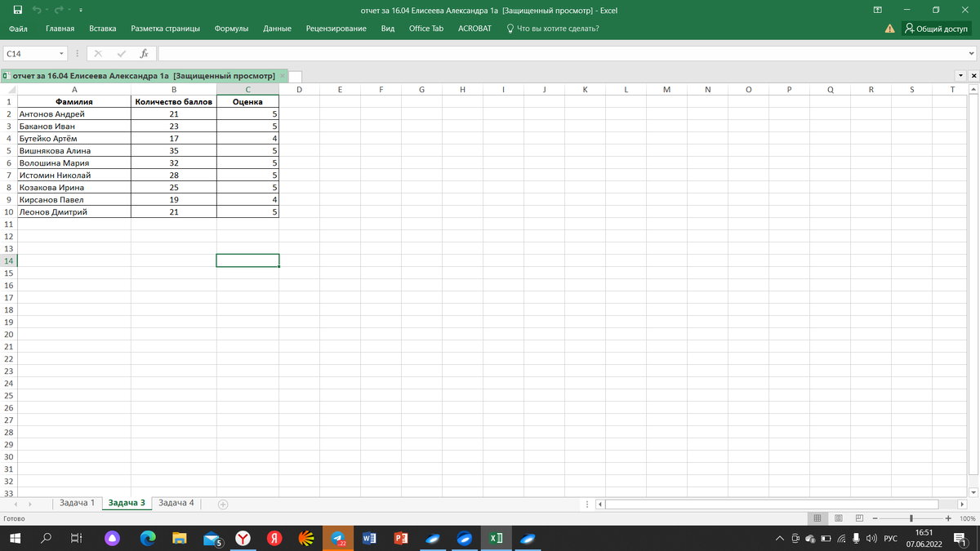Open Microsoft Edge from taskbar
Image resolution: width=980 pixels, height=551 pixels.
[x=148, y=539]
